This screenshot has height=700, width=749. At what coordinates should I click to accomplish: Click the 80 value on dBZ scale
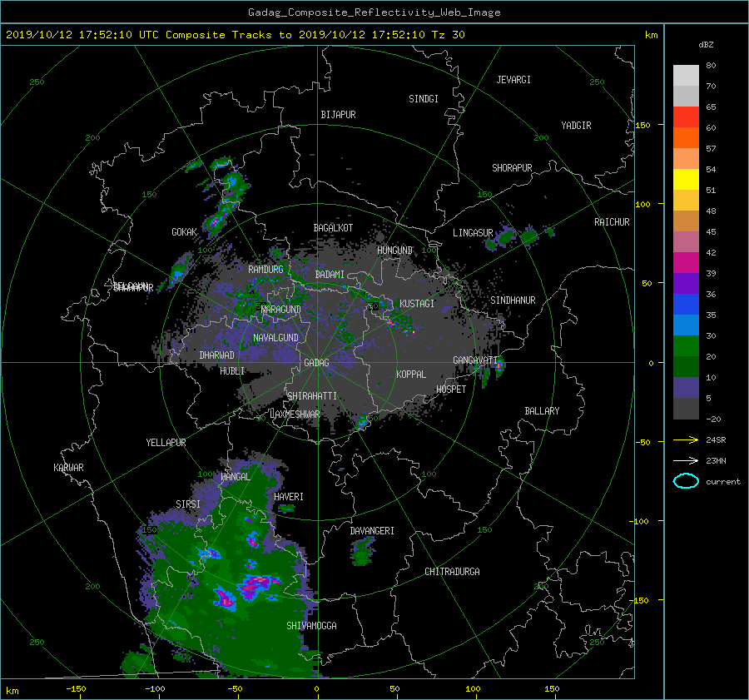coord(711,66)
